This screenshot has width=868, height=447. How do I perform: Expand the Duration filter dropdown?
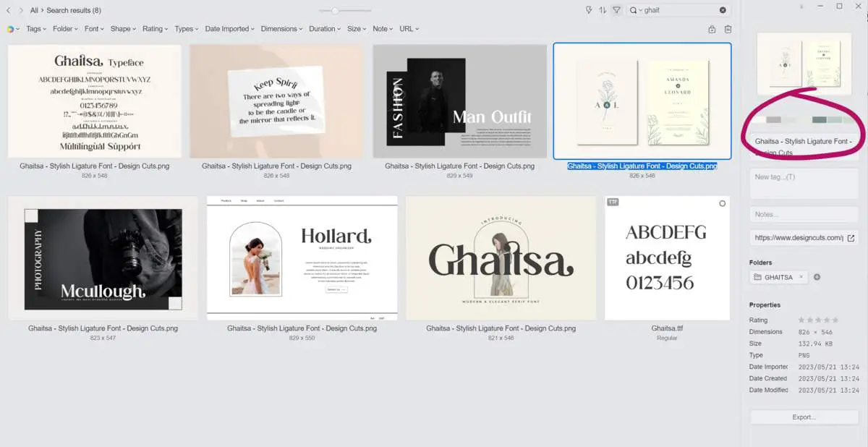(325, 29)
